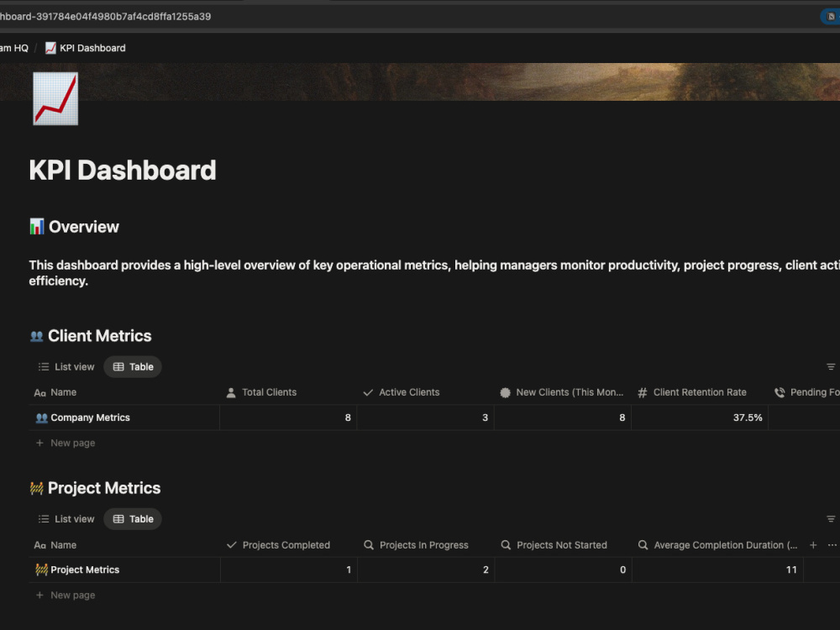The image size is (840, 630).
Task: Click Pending Follow-ups column header
Action: [805, 392]
